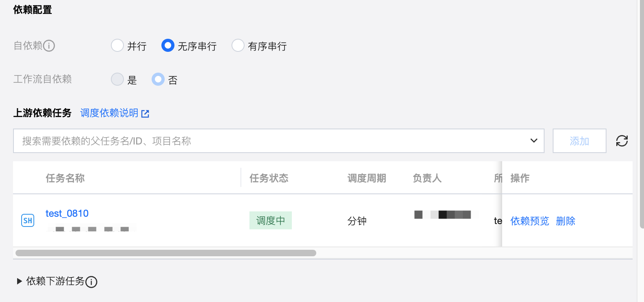Image resolution: width=644 pixels, height=302 pixels.
Task: Select the 无序串行 radio option
Action: click(168, 45)
